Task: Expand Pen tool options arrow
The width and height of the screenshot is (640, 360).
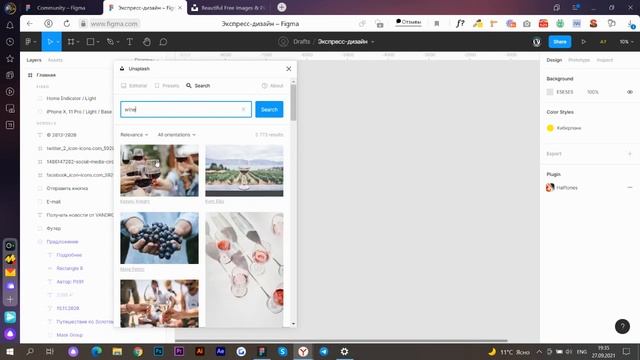Action: click(x=118, y=42)
